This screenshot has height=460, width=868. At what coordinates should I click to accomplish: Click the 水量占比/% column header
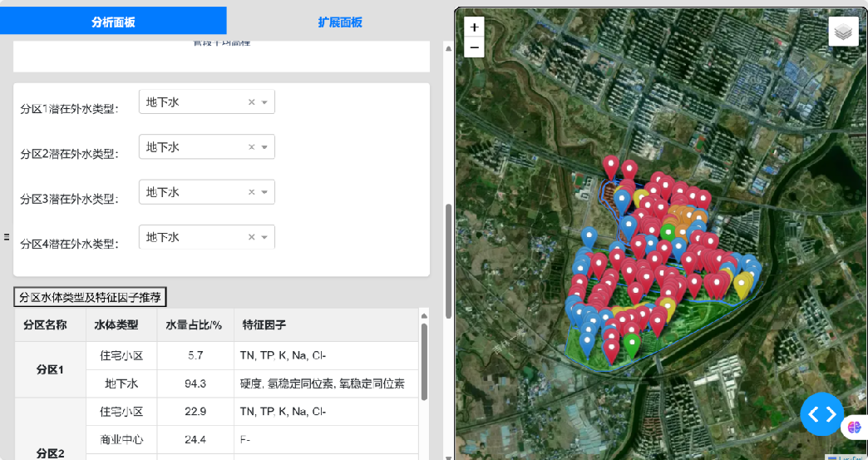(x=195, y=325)
